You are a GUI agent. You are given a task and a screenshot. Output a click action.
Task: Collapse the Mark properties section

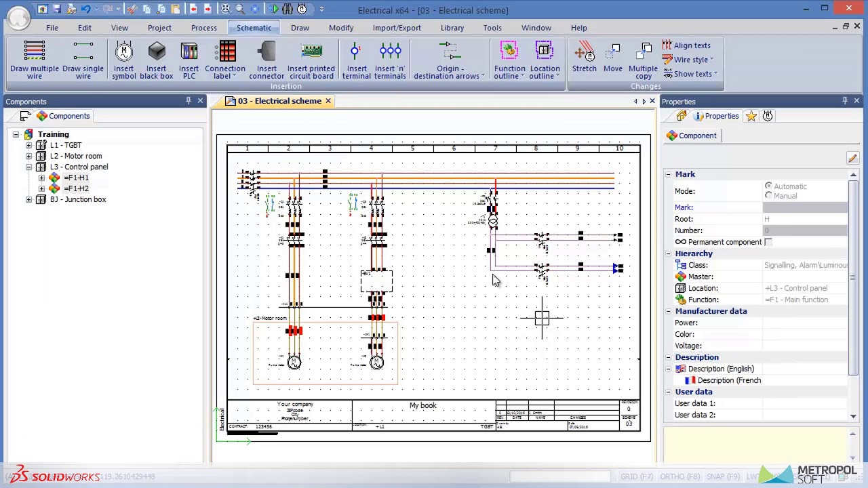point(668,174)
